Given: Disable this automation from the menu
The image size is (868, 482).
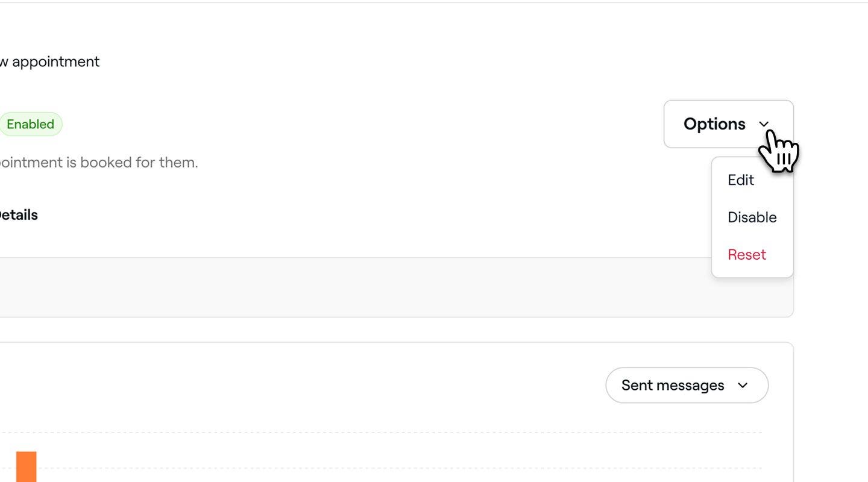Looking at the screenshot, I should (x=752, y=218).
